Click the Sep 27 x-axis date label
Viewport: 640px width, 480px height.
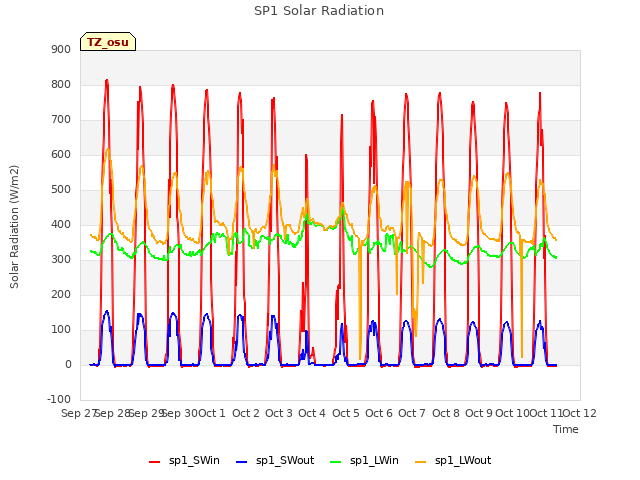78,413
